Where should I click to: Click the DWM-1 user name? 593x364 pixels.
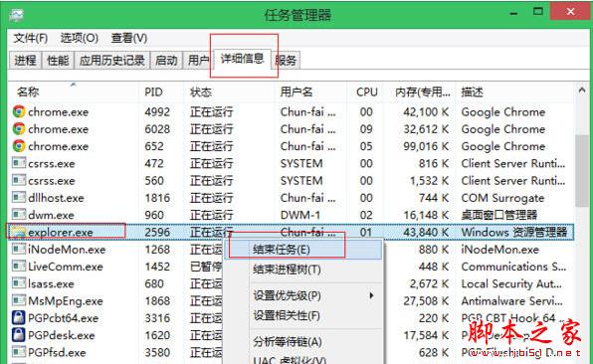pyautogui.click(x=300, y=215)
